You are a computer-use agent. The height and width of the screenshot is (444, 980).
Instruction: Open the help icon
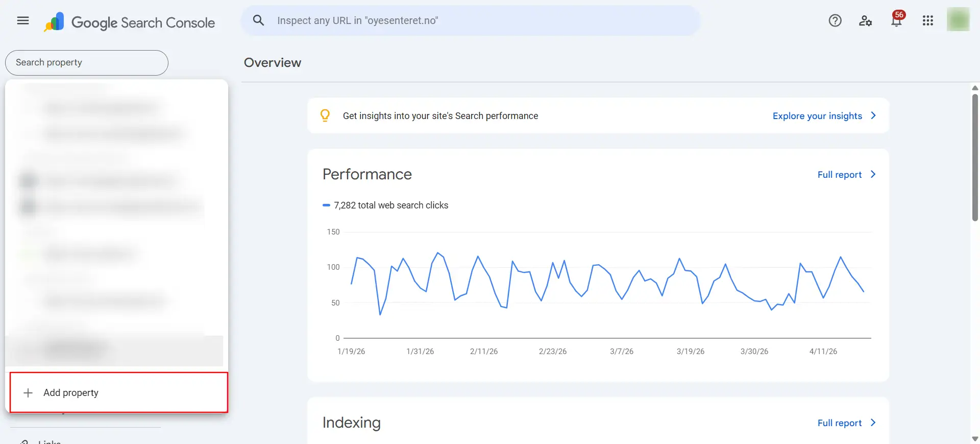point(835,20)
